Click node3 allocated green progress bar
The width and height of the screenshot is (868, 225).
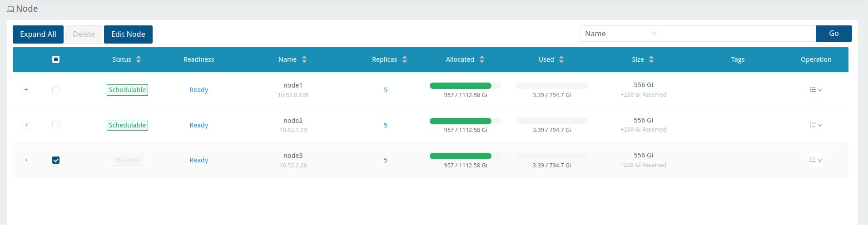[461, 156]
